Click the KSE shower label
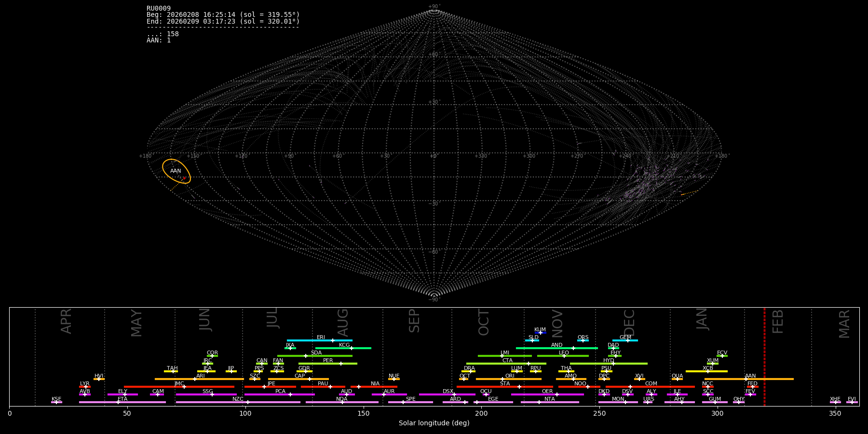 pyautogui.click(x=56, y=399)
